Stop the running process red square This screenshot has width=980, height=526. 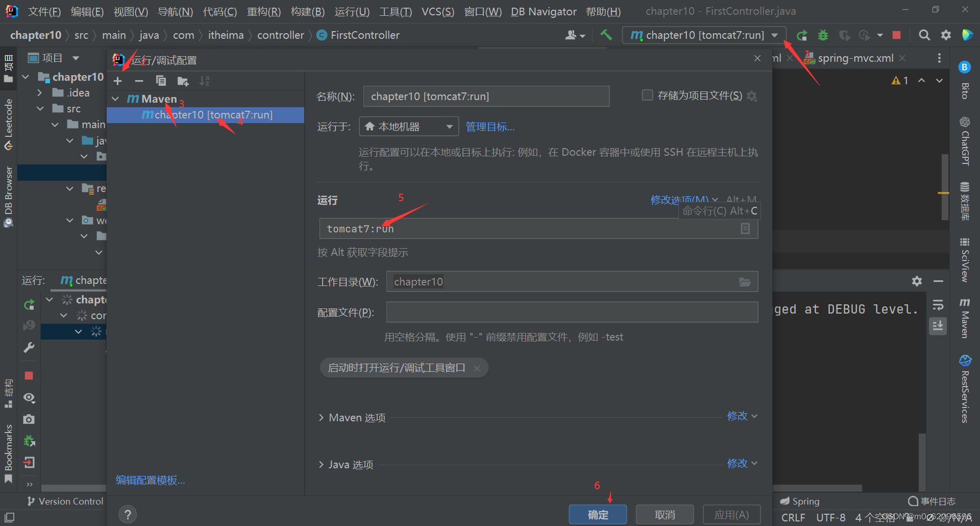[x=896, y=35]
